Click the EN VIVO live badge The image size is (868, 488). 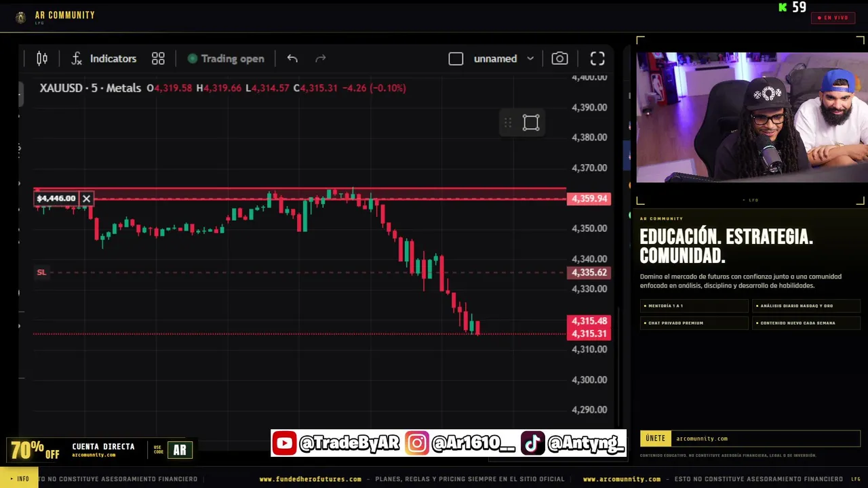point(833,18)
